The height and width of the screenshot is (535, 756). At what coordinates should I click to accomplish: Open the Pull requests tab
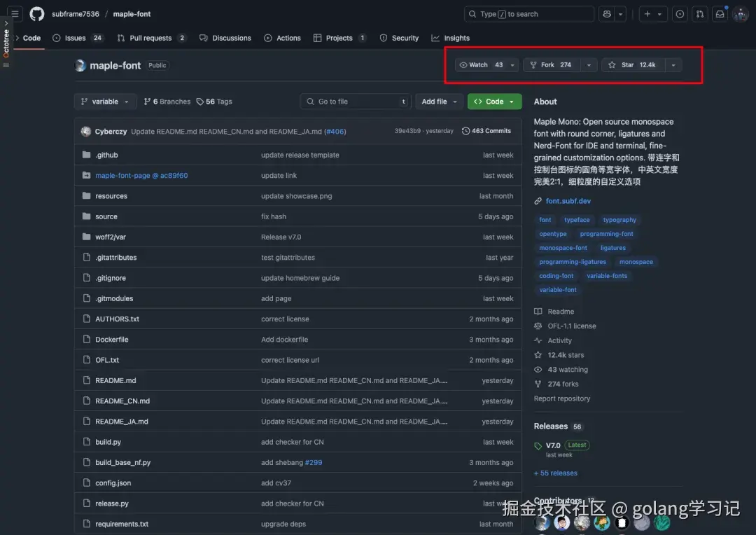151,38
